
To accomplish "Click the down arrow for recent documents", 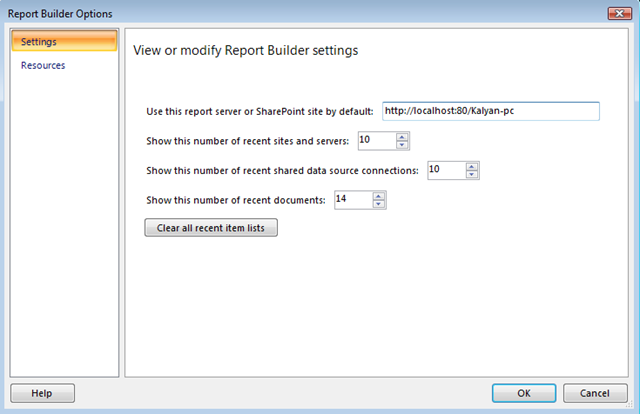I will [x=378, y=204].
